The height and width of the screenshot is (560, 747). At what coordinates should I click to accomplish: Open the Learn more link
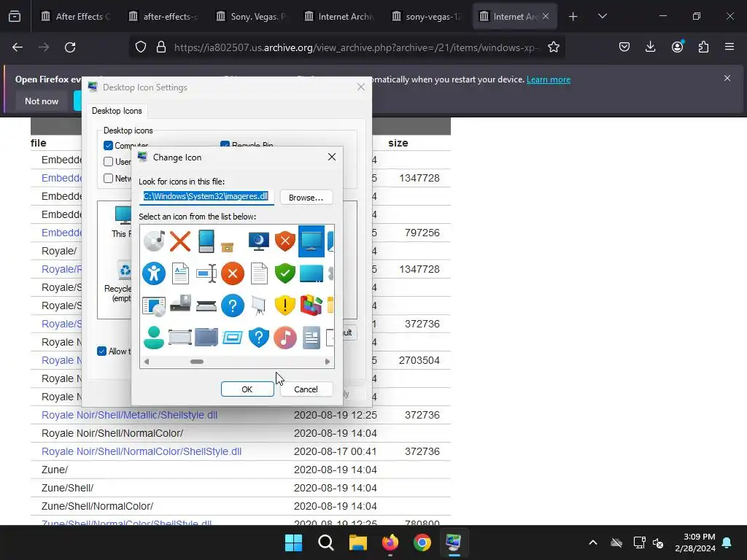549,79
